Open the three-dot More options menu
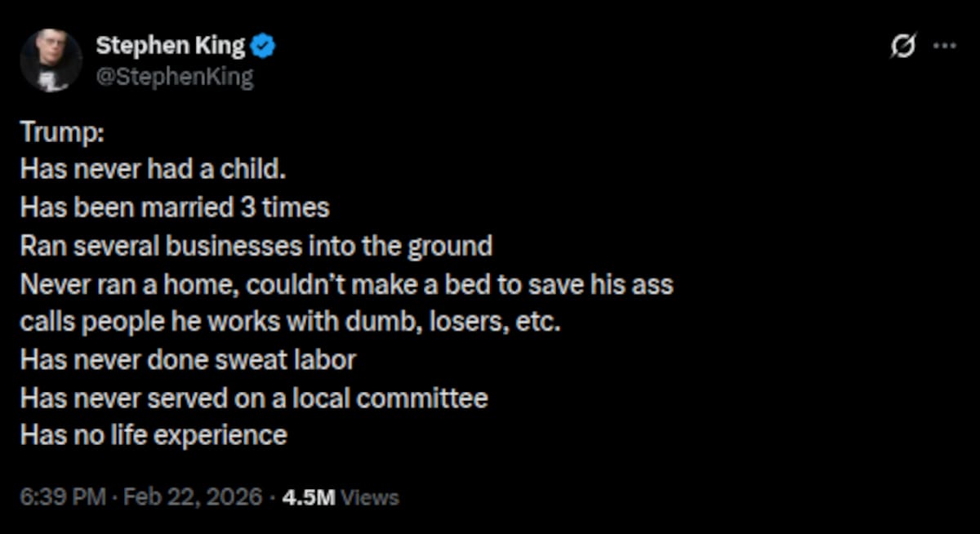Image resolution: width=980 pixels, height=534 pixels. [x=944, y=47]
